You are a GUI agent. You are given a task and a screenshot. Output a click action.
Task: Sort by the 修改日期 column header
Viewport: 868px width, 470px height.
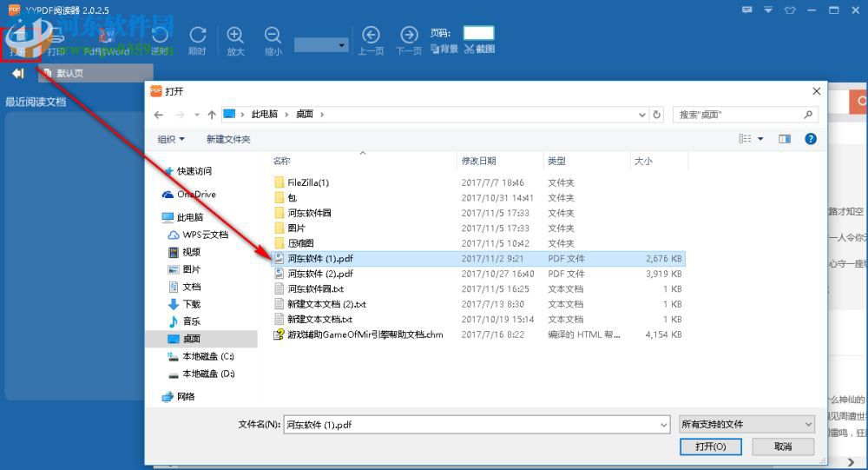479,161
